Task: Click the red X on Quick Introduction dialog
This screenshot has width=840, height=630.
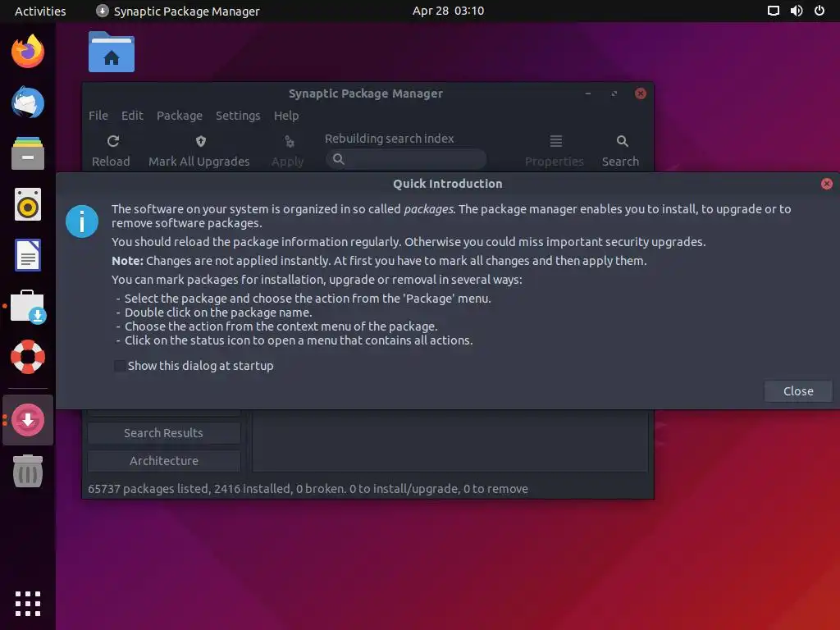Action: 827,184
